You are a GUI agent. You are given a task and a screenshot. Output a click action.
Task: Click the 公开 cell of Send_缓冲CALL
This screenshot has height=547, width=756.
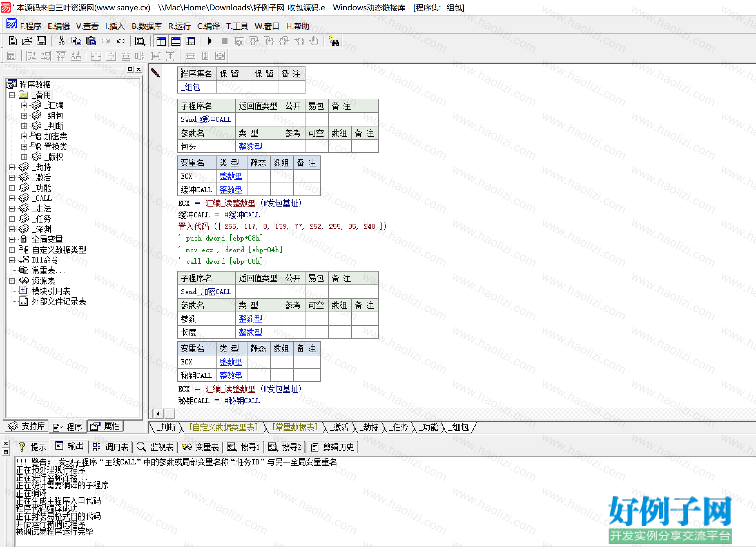click(x=293, y=119)
